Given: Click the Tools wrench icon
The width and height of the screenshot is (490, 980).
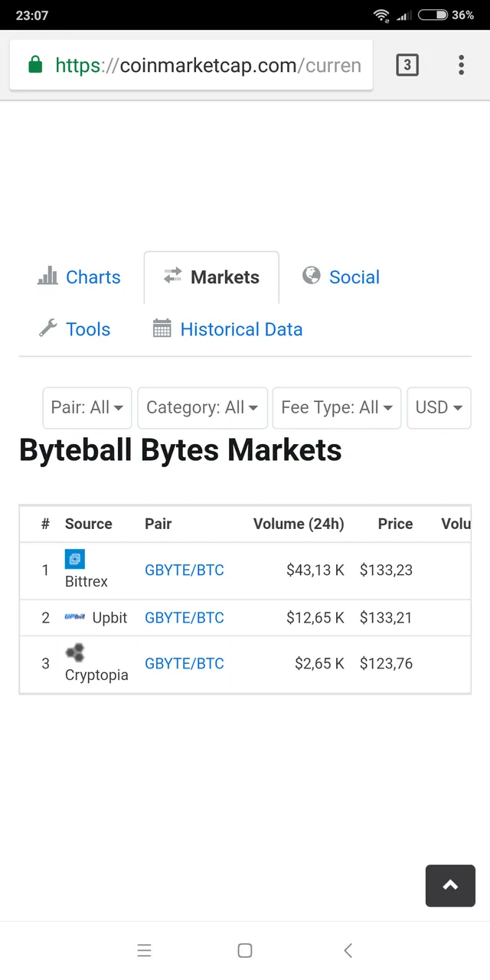Looking at the screenshot, I should [x=47, y=329].
